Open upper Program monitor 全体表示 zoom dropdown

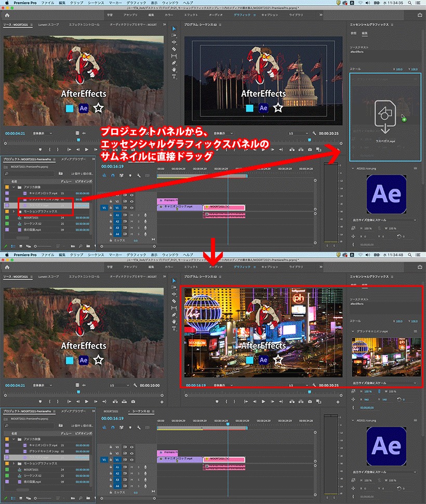coord(223,134)
